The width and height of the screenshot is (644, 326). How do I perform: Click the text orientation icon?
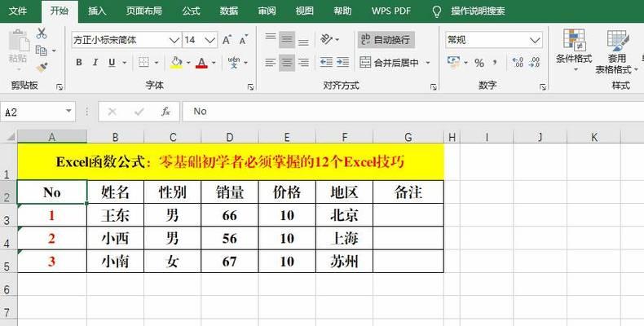[327, 39]
